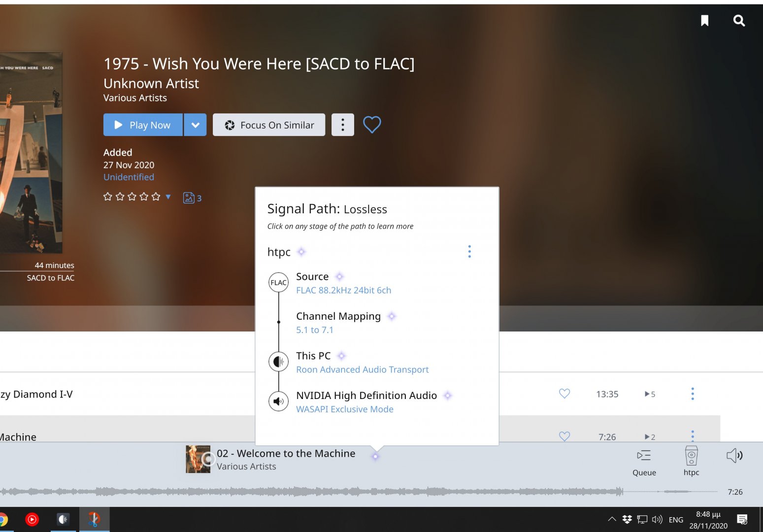Image resolution: width=763 pixels, height=532 pixels.
Task: Click the bookmark icon in top bar
Action: pyautogui.click(x=704, y=20)
